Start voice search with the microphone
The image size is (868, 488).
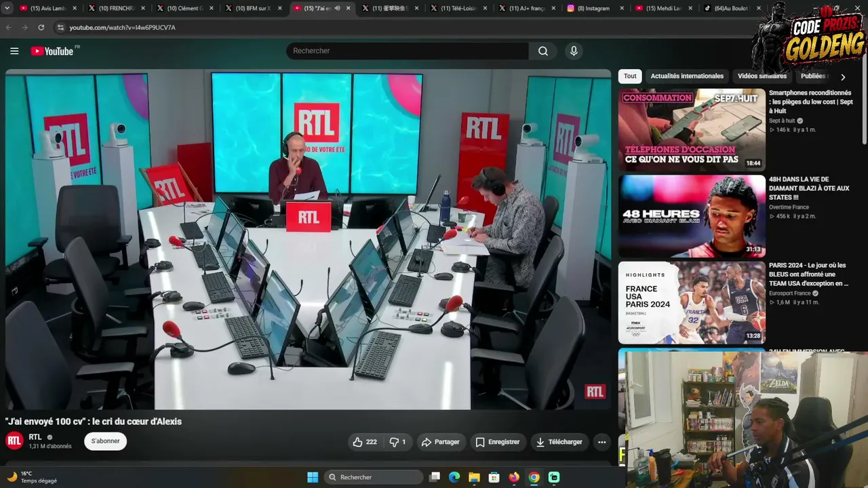pos(574,51)
